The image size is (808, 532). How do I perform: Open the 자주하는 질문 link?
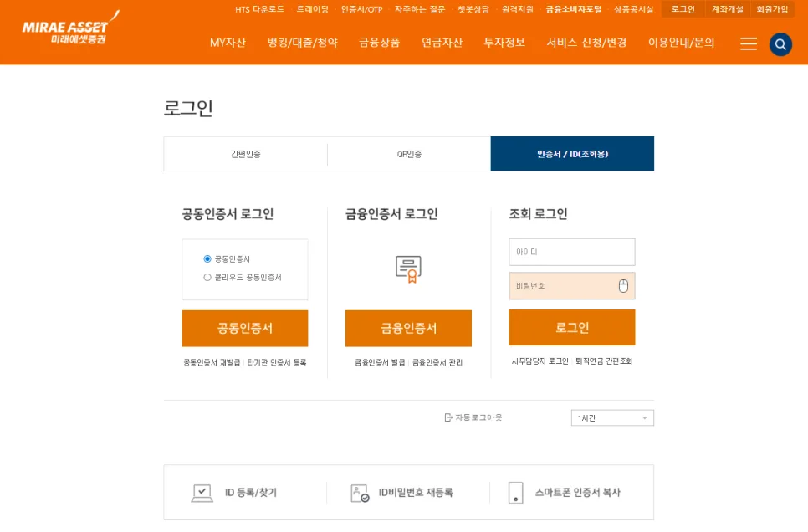(x=420, y=9)
